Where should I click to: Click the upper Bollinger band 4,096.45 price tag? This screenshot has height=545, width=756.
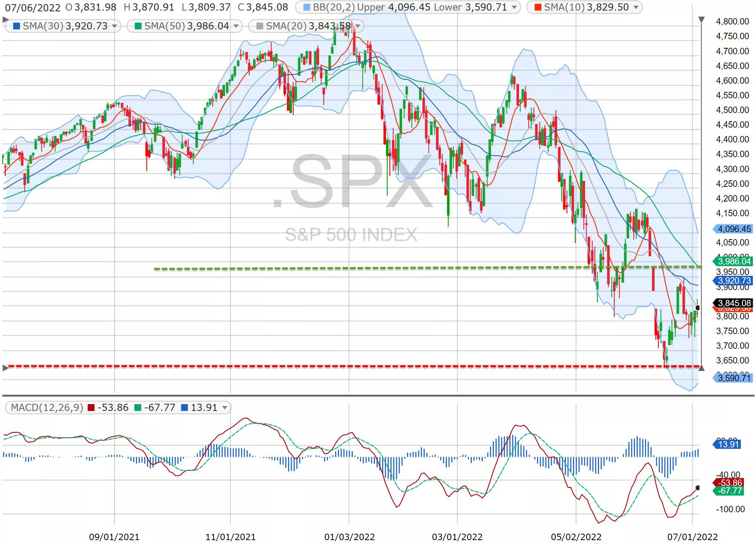733,229
